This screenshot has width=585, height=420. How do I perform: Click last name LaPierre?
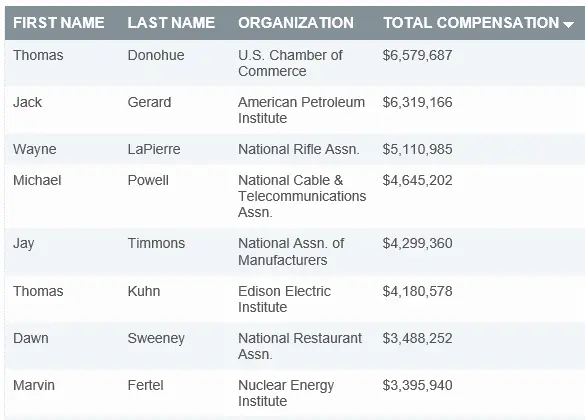pos(154,149)
